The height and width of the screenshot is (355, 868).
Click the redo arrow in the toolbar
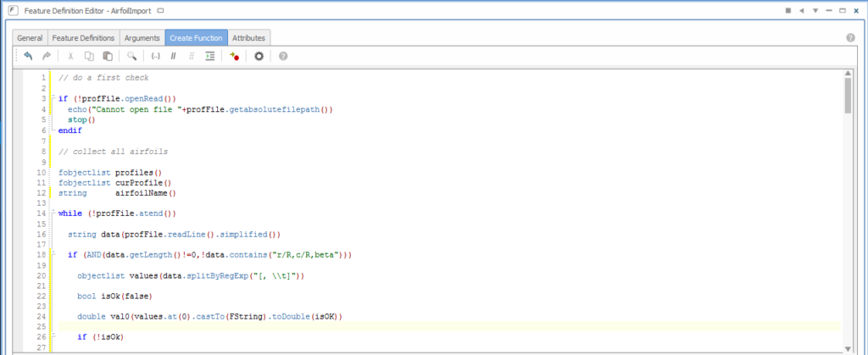pos(47,56)
